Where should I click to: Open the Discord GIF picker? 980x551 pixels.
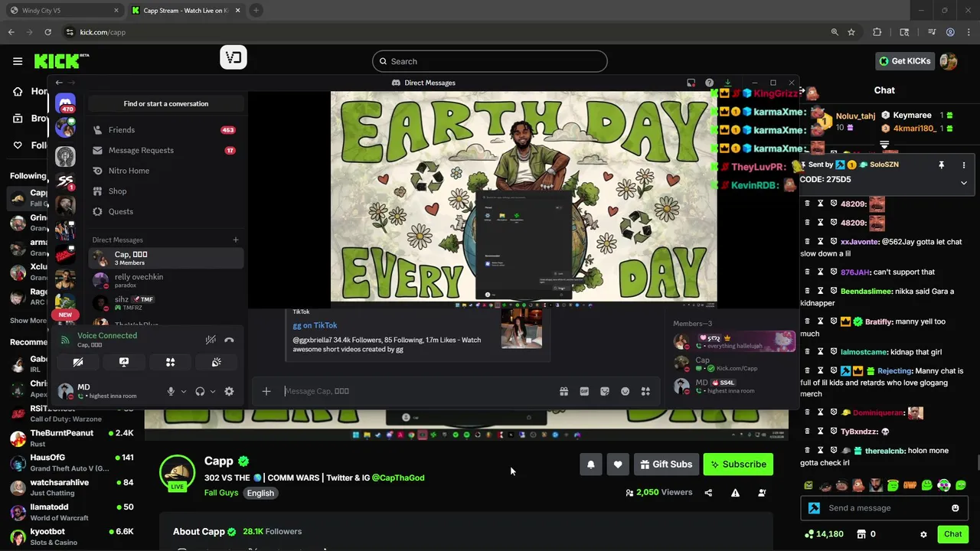point(584,391)
